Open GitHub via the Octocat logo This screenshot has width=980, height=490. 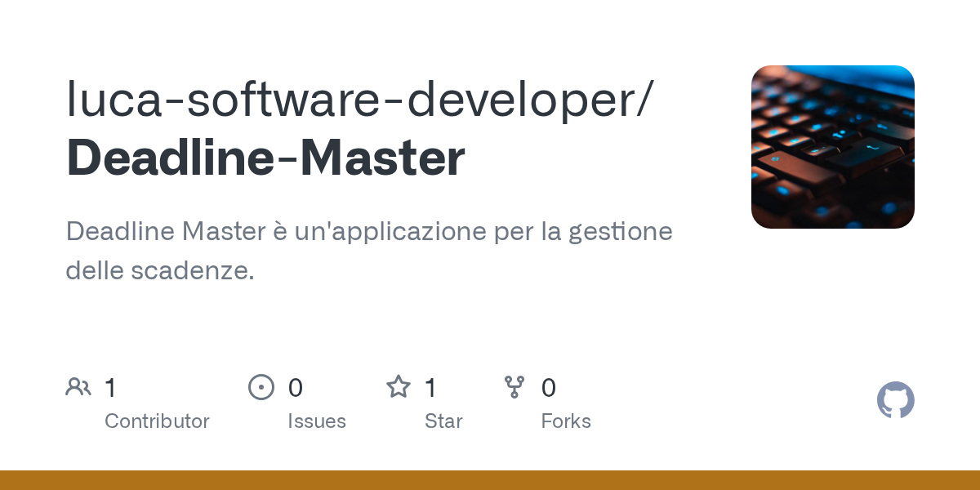[895, 400]
